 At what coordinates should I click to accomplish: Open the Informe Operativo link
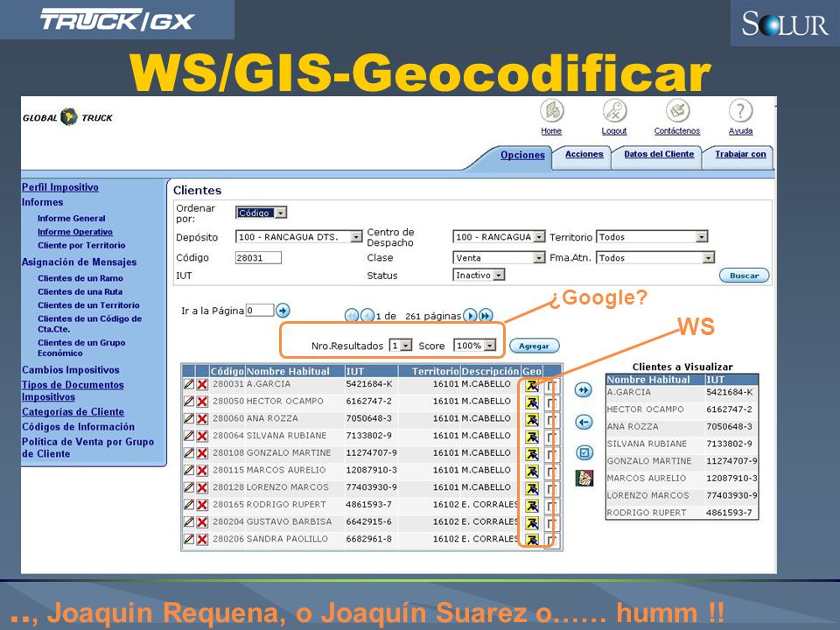tap(75, 232)
